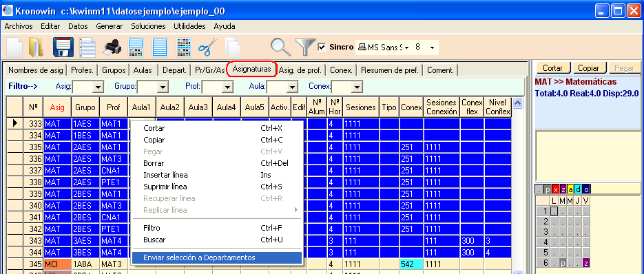Choose Buscar in the context menu
This screenshot has width=644, height=274.
coord(218,240)
